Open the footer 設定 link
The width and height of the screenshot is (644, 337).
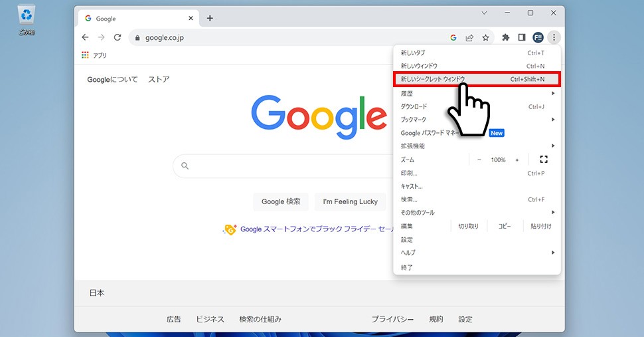point(465,319)
